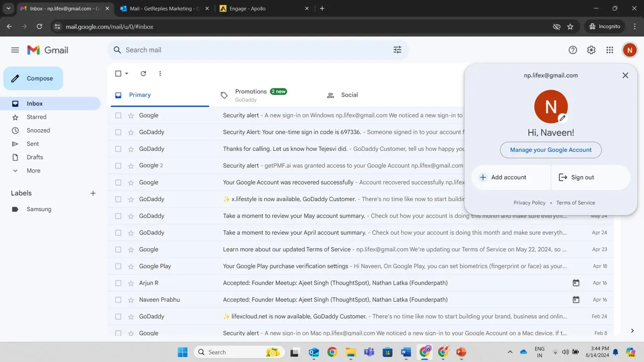644x362 pixels.
Task: Open tab search dropdown in Chrome
Action: tap(8, 9)
